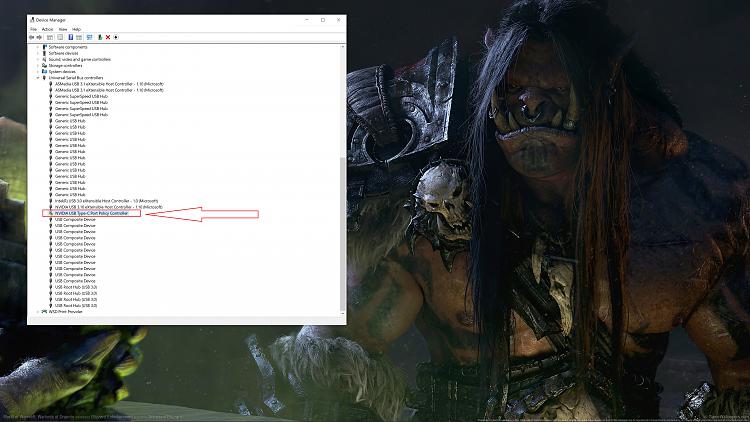Click the scrollbar down arrow in device list

[342, 313]
